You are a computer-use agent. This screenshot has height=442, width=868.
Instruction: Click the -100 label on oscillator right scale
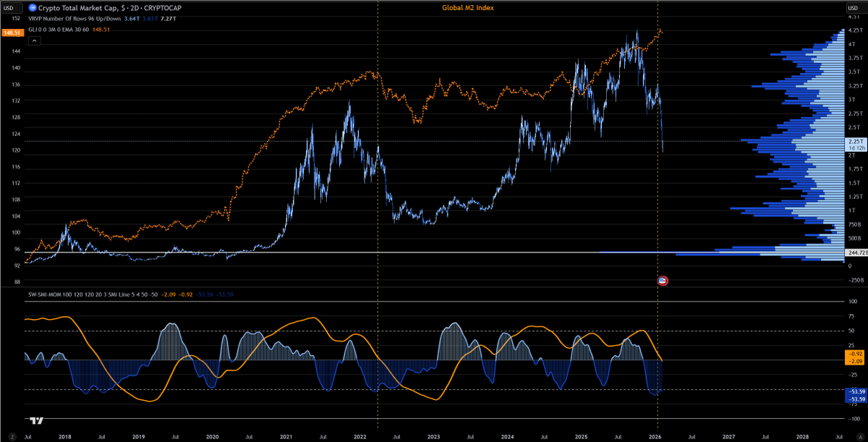pos(854,419)
